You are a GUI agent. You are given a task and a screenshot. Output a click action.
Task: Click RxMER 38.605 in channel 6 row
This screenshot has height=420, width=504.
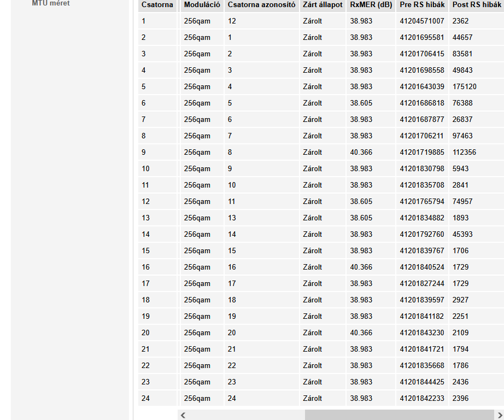361,103
